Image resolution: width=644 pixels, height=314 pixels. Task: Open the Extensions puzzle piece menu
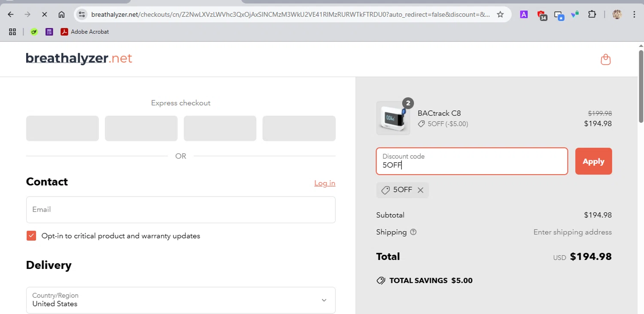(x=592, y=14)
